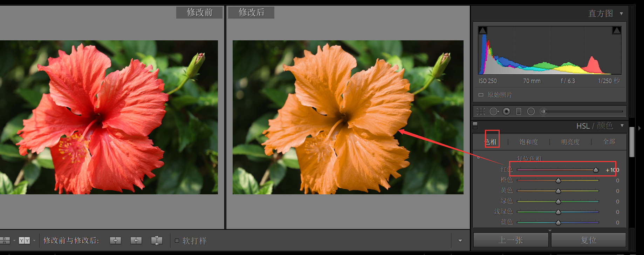Screen dimensions: 644x255
Task: Select the Graduated Filter tool
Action: 519,112
